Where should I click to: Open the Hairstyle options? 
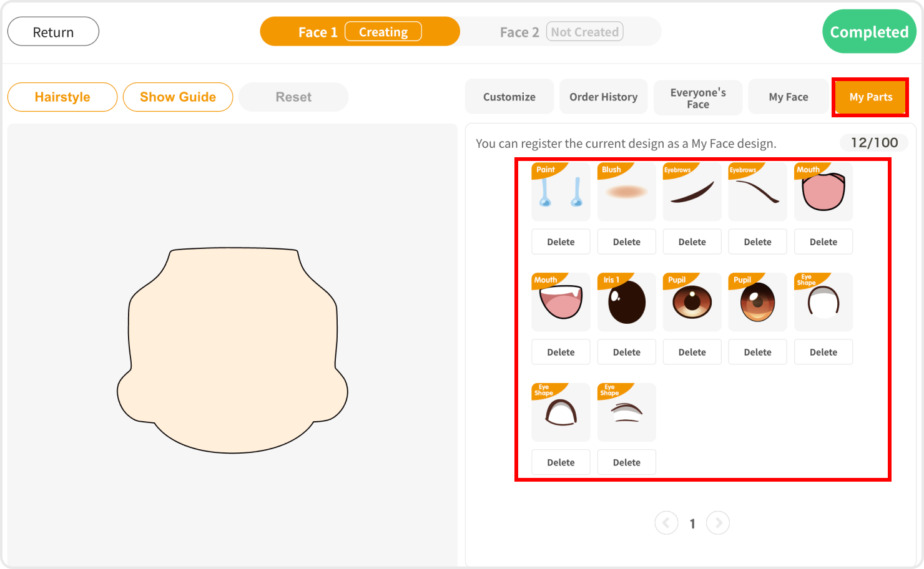(x=62, y=97)
